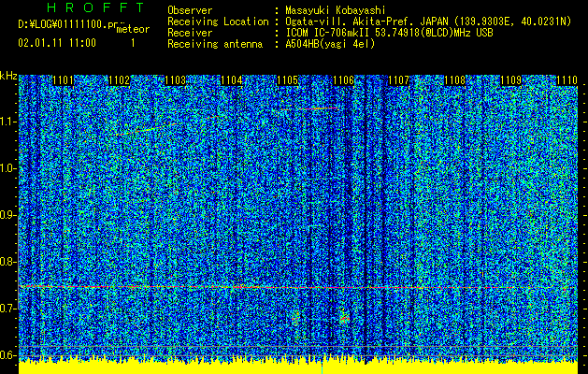Click the 1110 time marker
This screenshot has width=588, height=374.
click(567, 80)
